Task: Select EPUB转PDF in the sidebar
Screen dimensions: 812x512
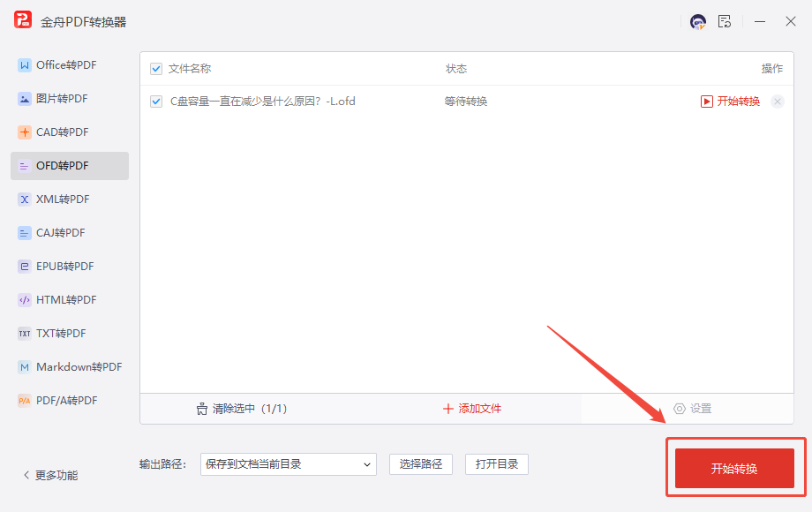Action: tap(70, 267)
